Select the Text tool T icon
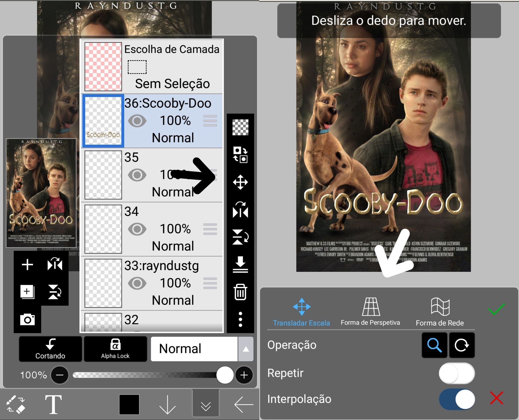 (x=53, y=405)
